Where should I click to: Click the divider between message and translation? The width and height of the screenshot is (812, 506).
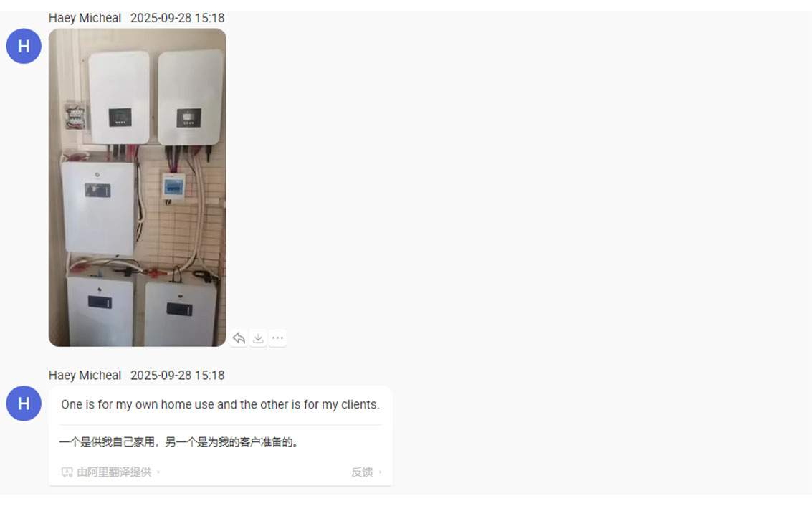coord(221,425)
